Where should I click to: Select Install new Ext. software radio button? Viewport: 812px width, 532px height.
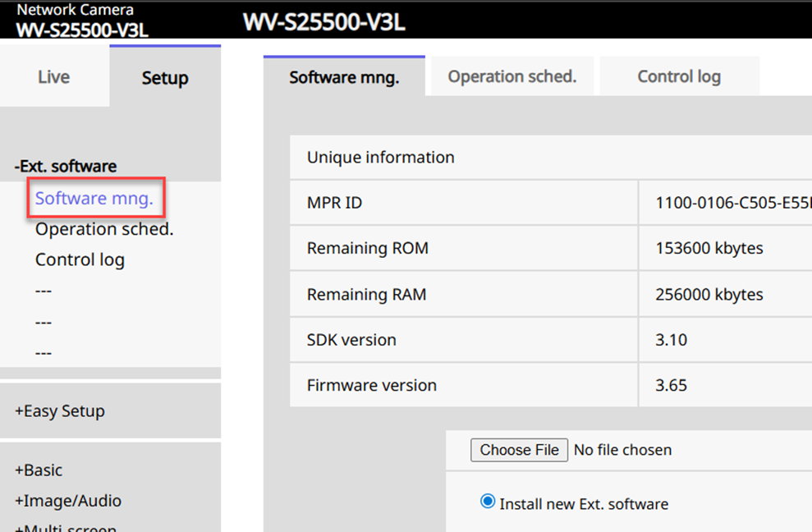(x=488, y=502)
